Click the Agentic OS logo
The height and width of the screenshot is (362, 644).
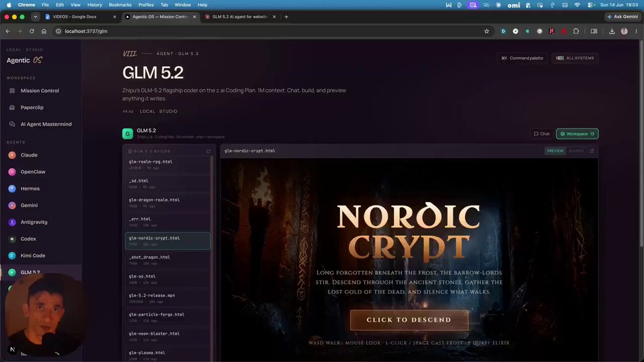(24, 60)
